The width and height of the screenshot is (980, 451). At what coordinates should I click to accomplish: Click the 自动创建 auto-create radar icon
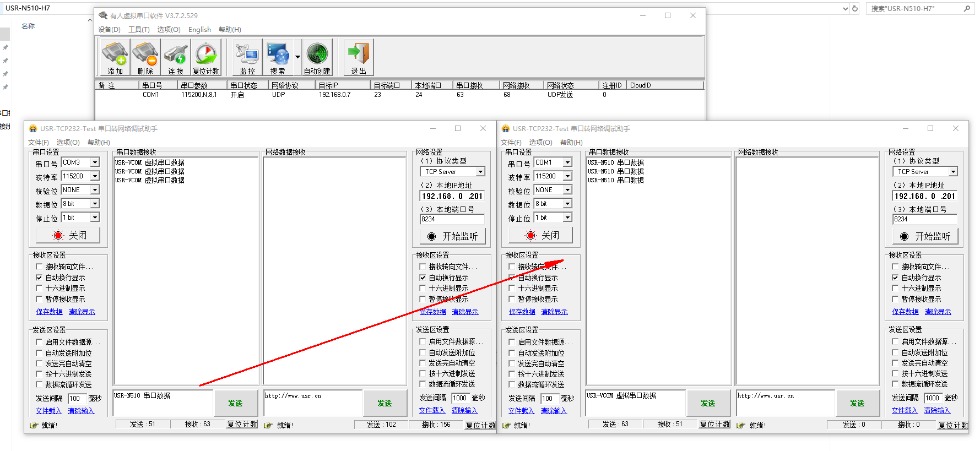tap(317, 57)
